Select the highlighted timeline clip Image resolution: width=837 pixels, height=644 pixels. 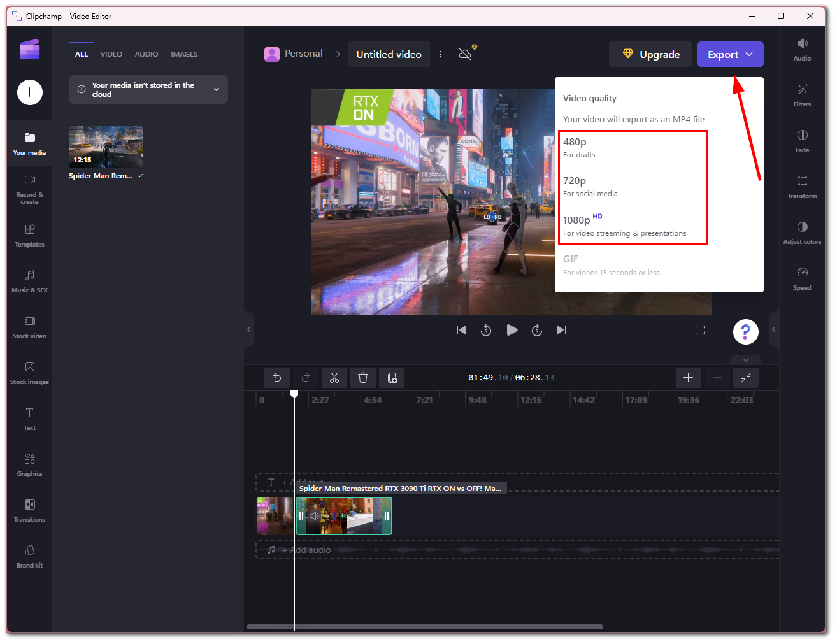pyautogui.click(x=344, y=515)
